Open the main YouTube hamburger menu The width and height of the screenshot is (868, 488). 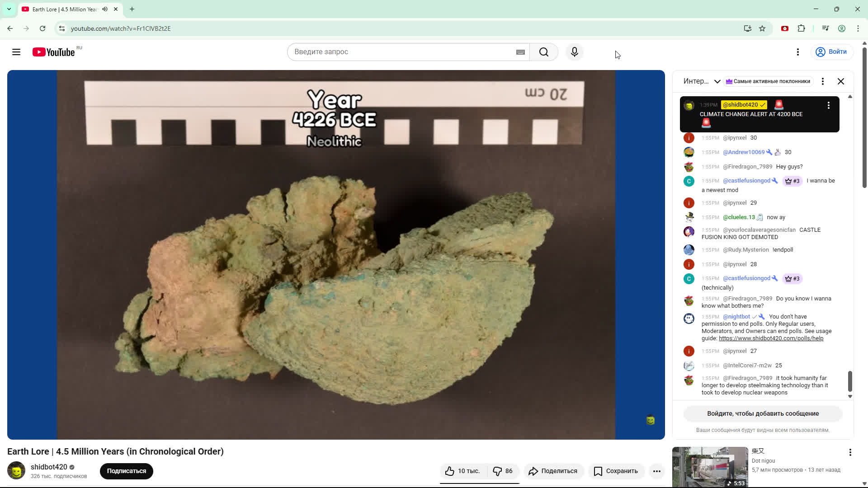[x=16, y=52]
